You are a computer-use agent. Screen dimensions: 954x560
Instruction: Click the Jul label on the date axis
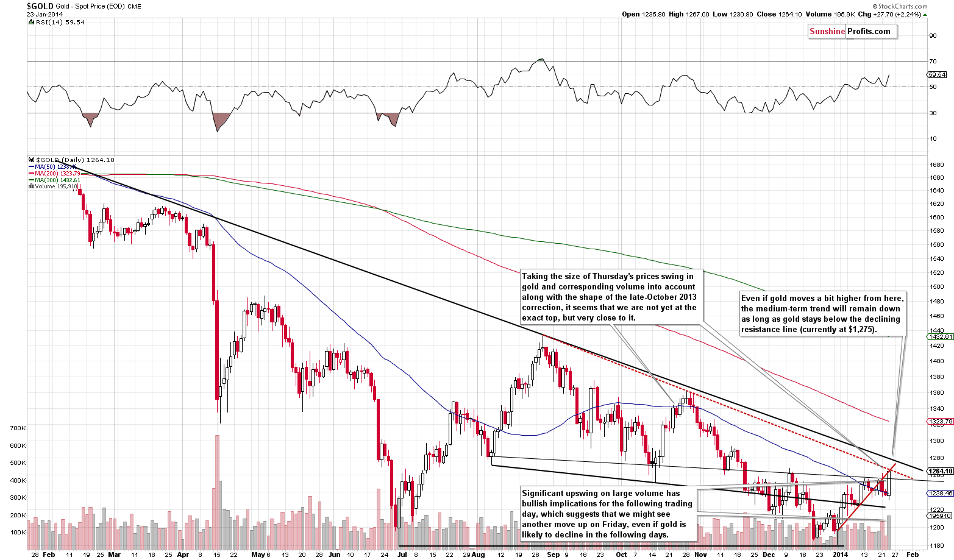coord(401,555)
